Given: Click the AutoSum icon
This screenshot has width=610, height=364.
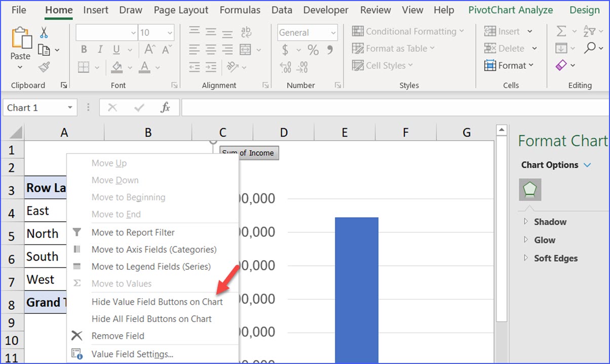Looking at the screenshot, I should (x=562, y=31).
